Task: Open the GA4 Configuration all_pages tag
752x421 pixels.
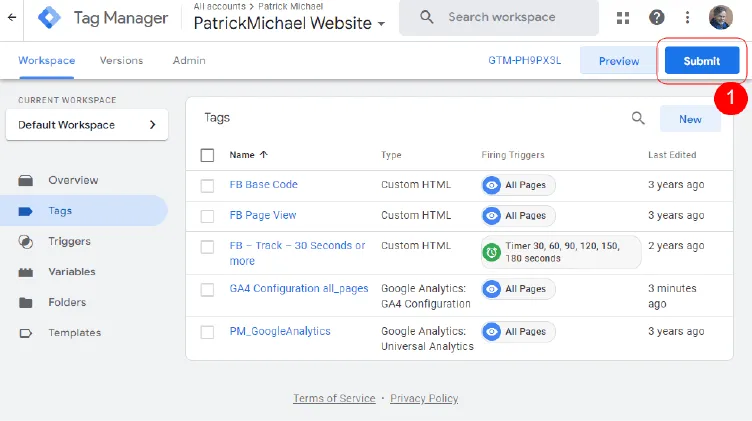Action: coord(299,289)
